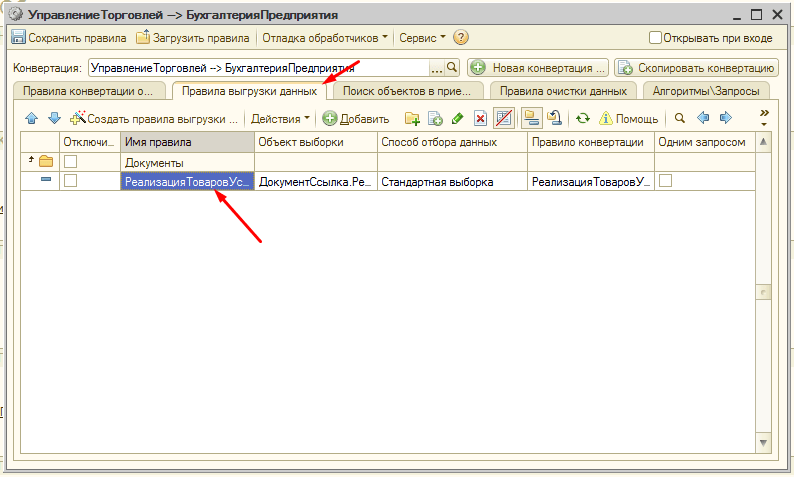
Task: Toggle Одним запросом checkbox in rule row
Action: pos(665,180)
